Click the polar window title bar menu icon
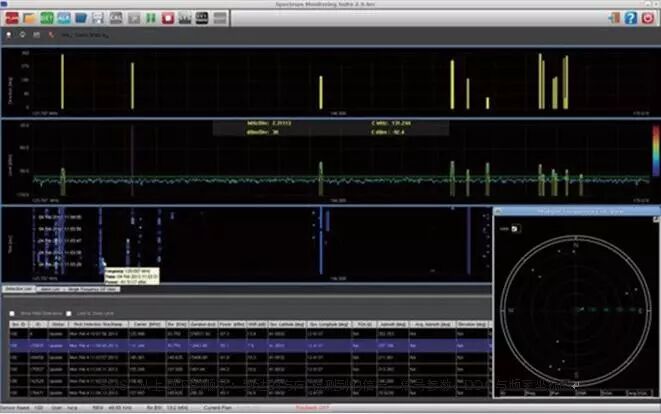Image resolution: width=661 pixels, height=414 pixels. [498, 211]
